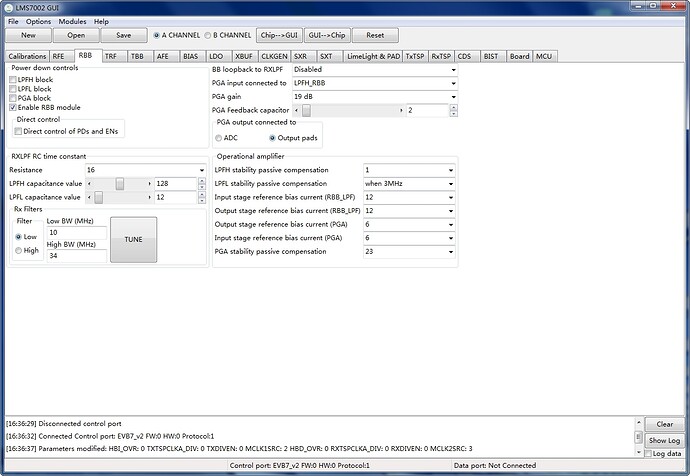The image size is (690, 476).
Task: Toggle the LPFL block checkbox
Action: pyautogui.click(x=13, y=89)
